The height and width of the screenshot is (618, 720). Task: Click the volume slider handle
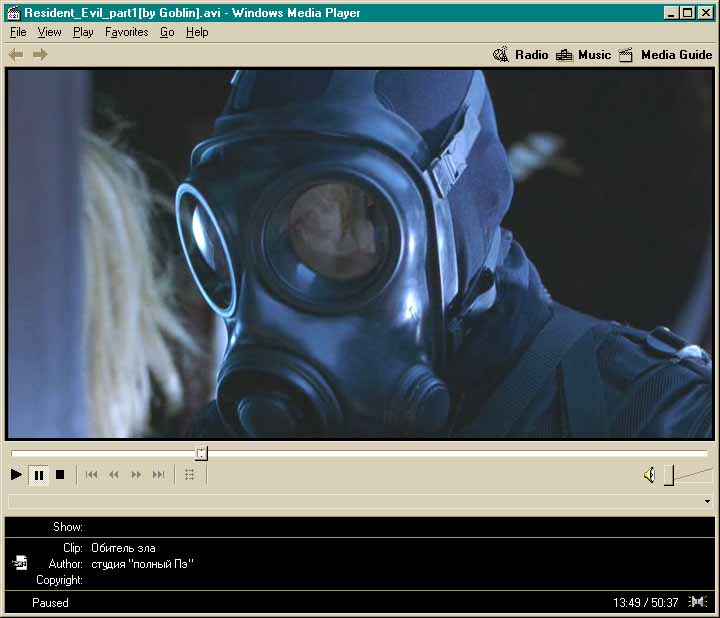pos(669,475)
